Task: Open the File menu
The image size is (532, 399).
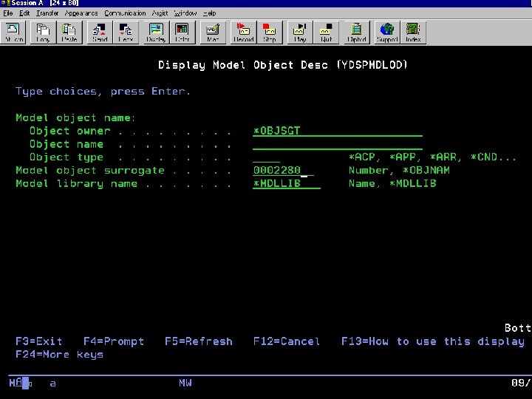Action: pos(8,13)
